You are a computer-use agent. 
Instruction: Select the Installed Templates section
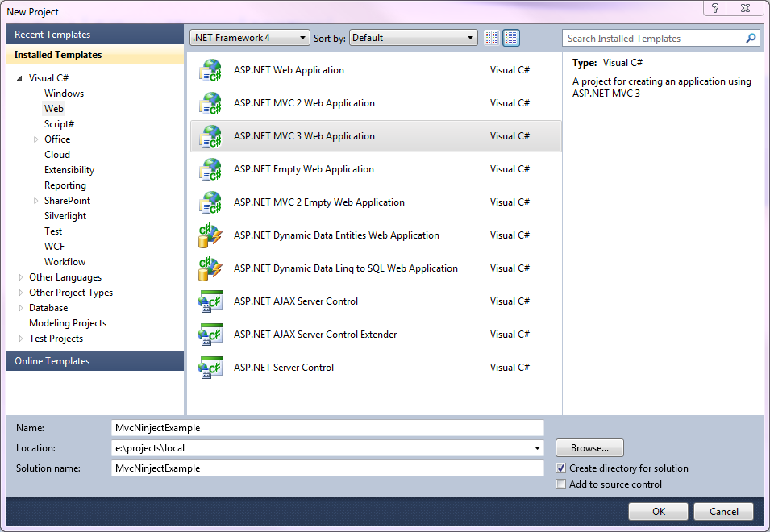click(x=95, y=55)
